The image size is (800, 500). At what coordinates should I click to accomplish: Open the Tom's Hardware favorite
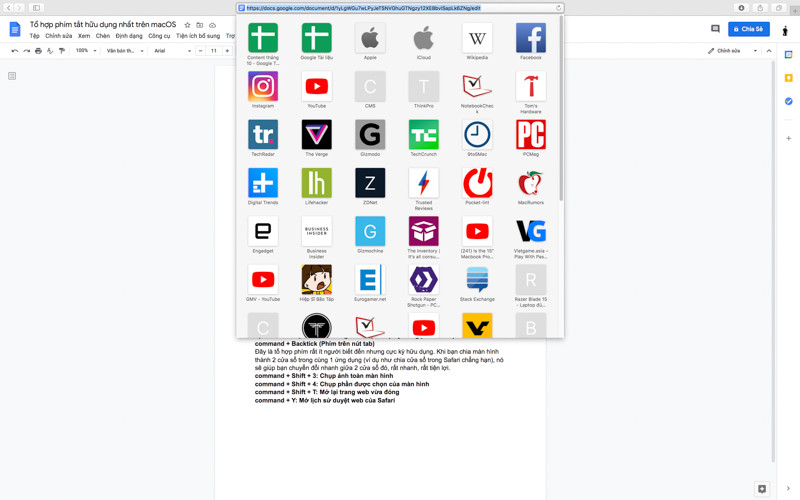[531, 86]
